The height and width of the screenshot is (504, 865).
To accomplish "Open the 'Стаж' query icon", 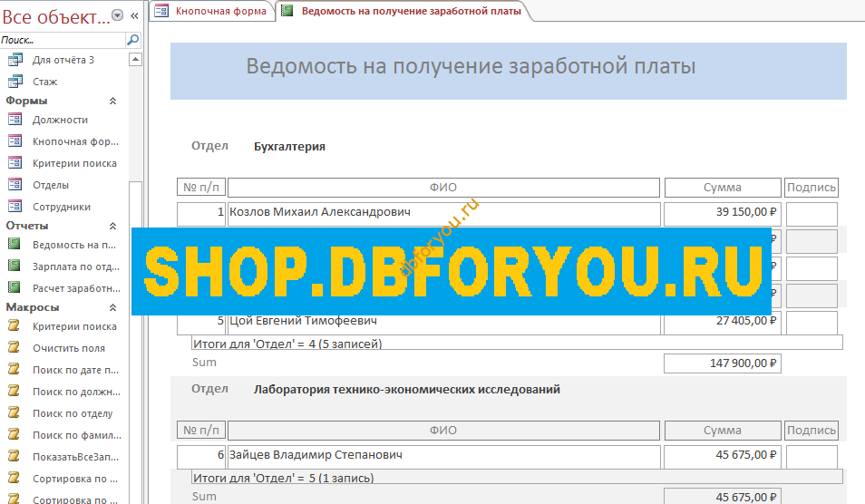I will coord(15,81).
